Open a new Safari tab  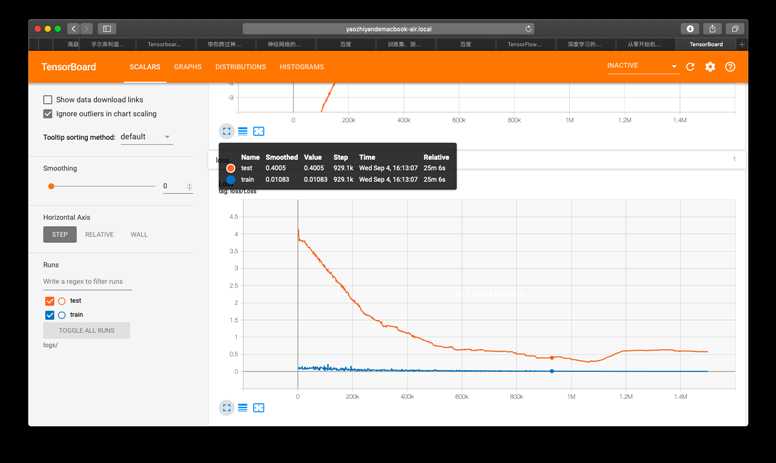point(741,44)
